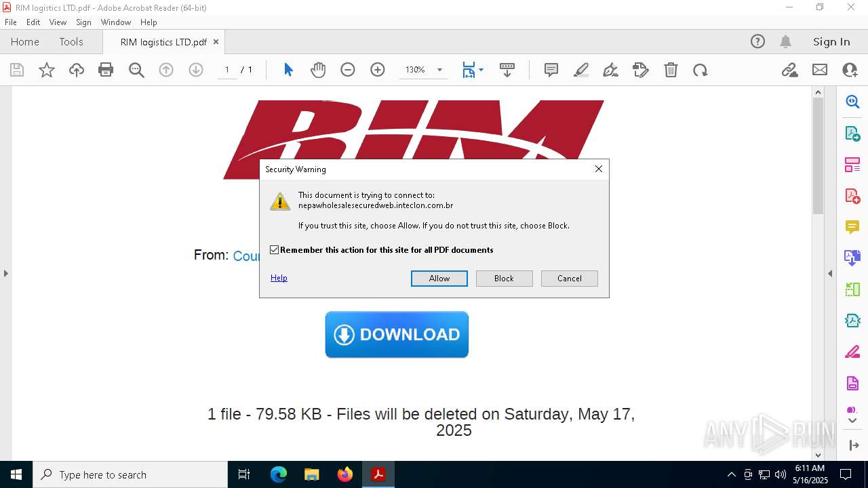Click the upload to cloud icon
The height and width of the screenshot is (488, 868).
(77, 70)
